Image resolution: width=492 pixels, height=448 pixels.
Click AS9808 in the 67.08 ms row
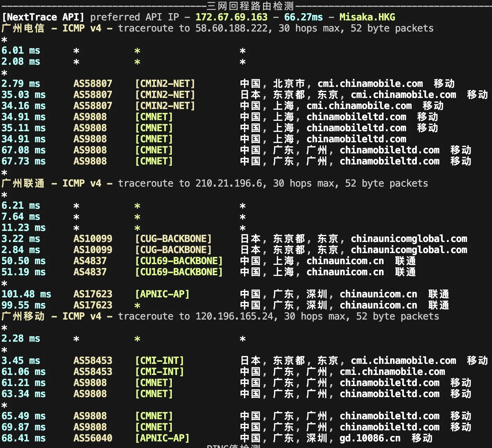click(x=90, y=150)
